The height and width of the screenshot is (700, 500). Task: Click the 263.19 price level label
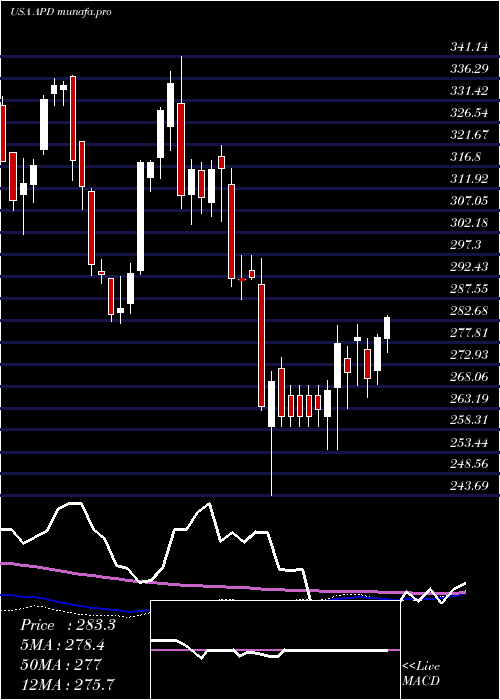(469, 398)
